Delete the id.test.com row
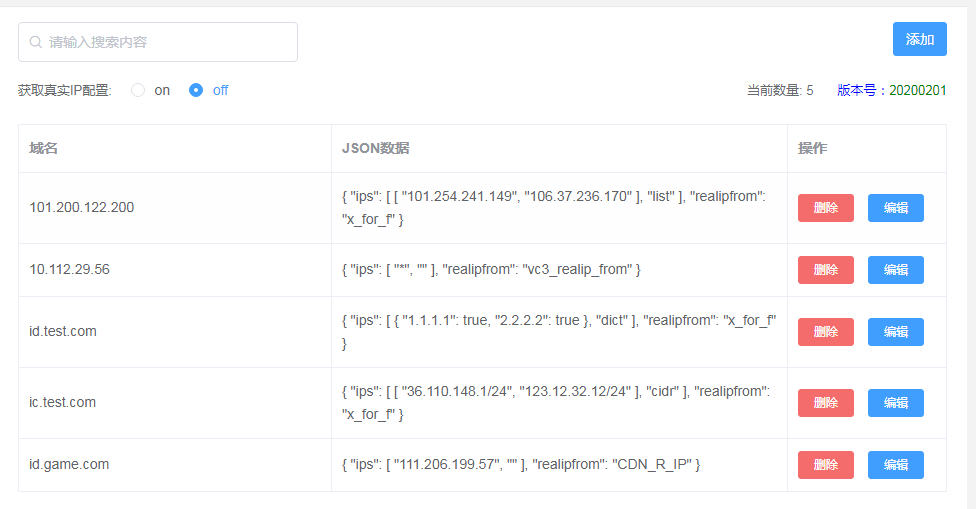The width and height of the screenshot is (976, 509). (x=825, y=332)
